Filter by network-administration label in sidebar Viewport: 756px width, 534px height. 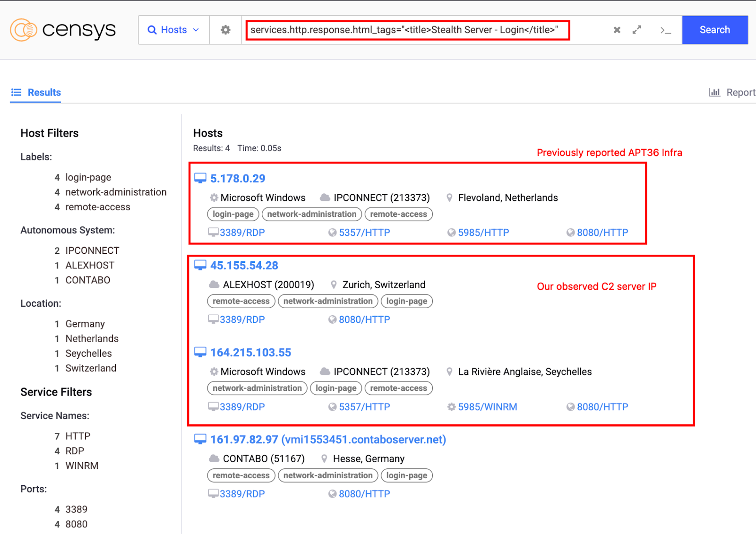(116, 192)
